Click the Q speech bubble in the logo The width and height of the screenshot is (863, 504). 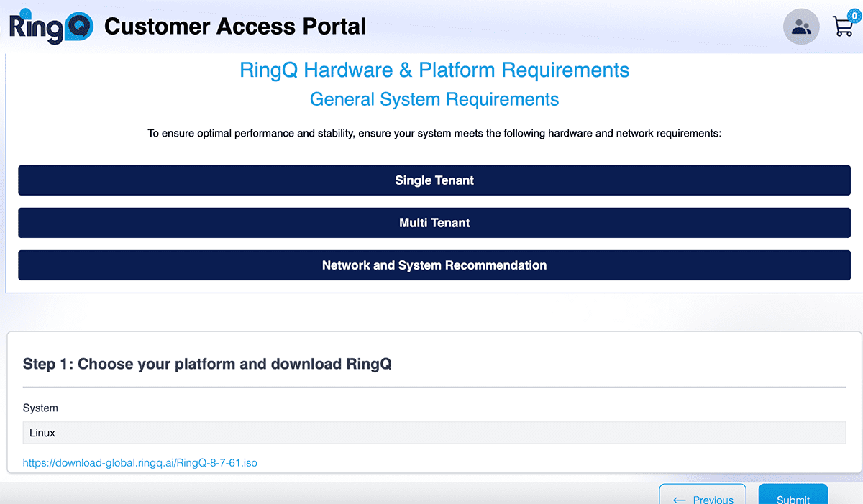(x=78, y=28)
